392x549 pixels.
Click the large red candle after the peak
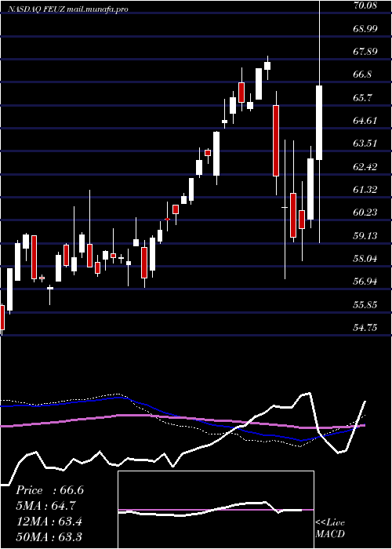click(x=276, y=140)
